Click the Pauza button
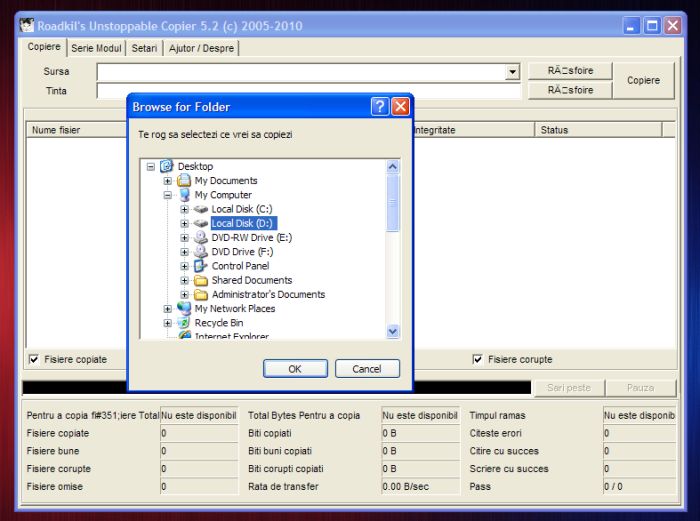Viewport: 700px width, 521px height. (640, 388)
